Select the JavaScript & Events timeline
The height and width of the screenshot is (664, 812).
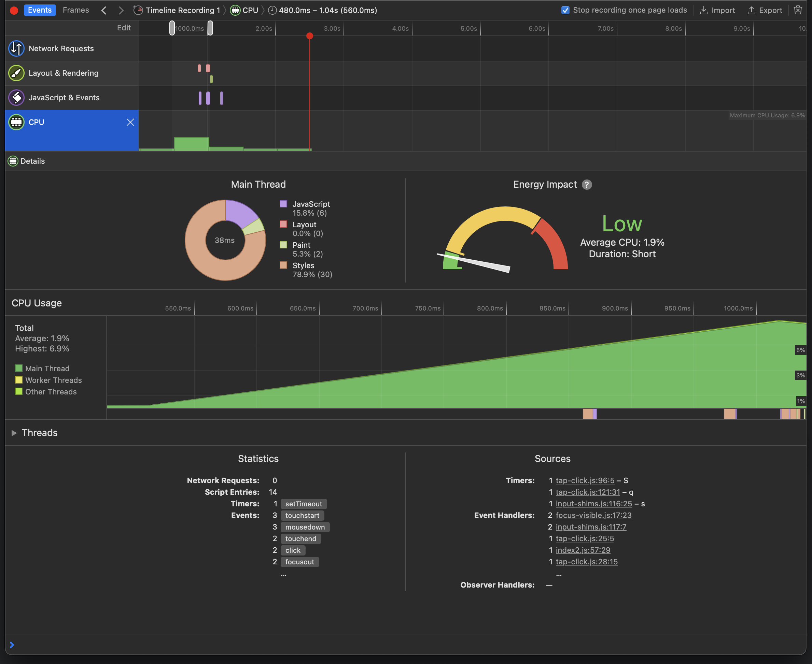(72, 98)
